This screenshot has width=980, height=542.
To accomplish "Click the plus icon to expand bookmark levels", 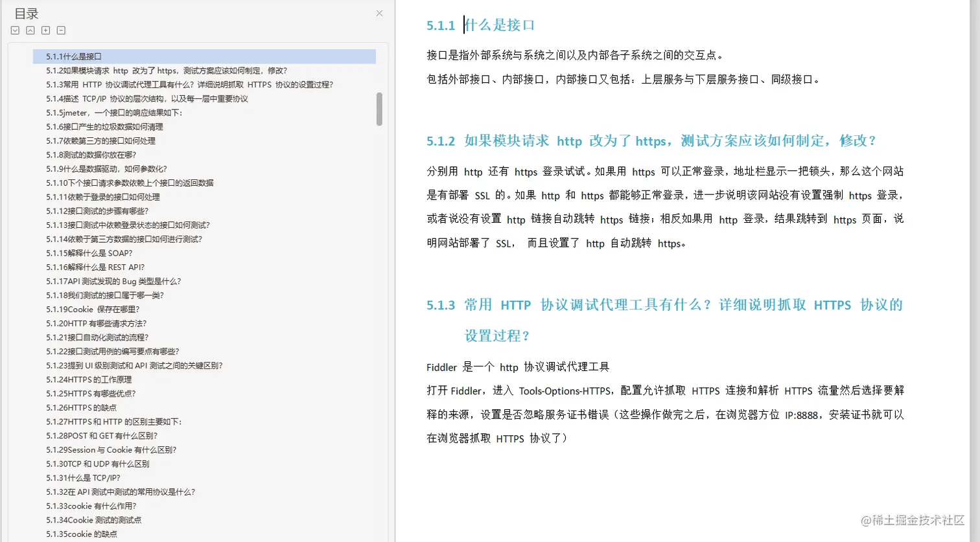I will click(45, 30).
